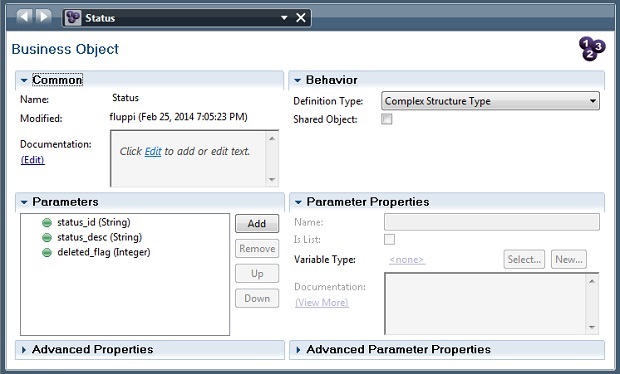Click the fluppi modified timestamp text
This screenshot has height=374, width=620.
(x=178, y=117)
